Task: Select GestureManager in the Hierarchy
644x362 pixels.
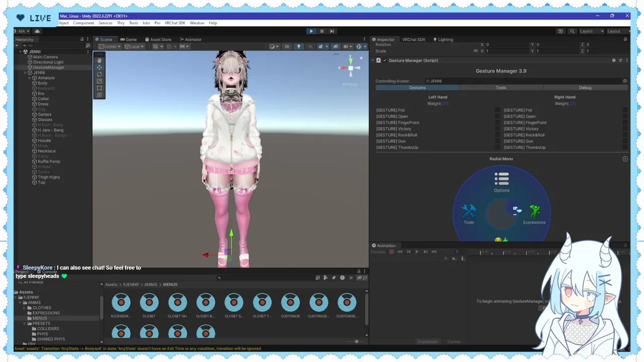Action: pyautogui.click(x=48, y=67)
